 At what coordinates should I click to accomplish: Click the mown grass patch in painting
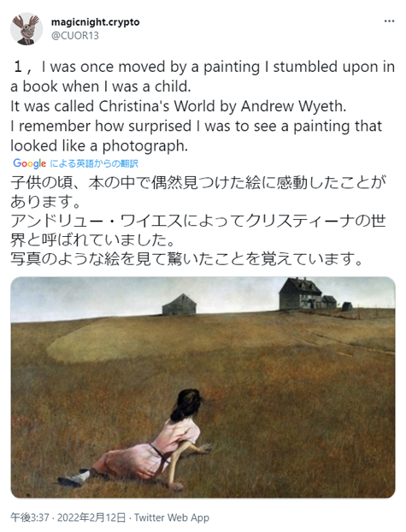tap(136, 341)
